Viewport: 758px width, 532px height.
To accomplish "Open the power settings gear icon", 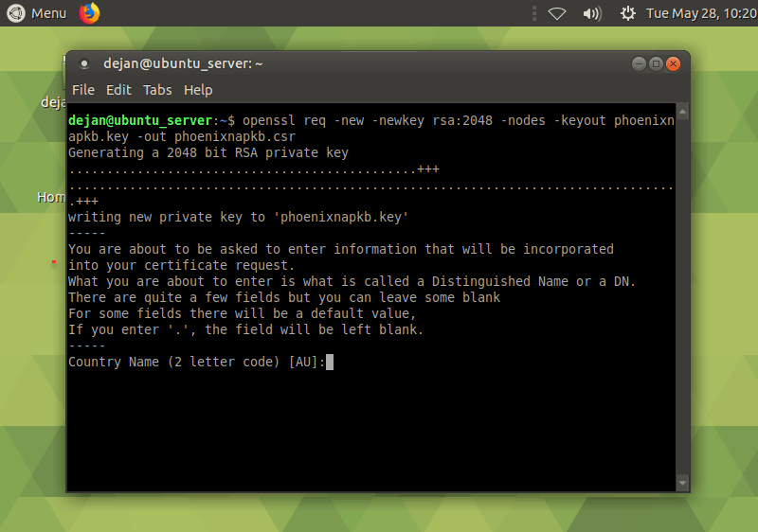I will point(628,13).
